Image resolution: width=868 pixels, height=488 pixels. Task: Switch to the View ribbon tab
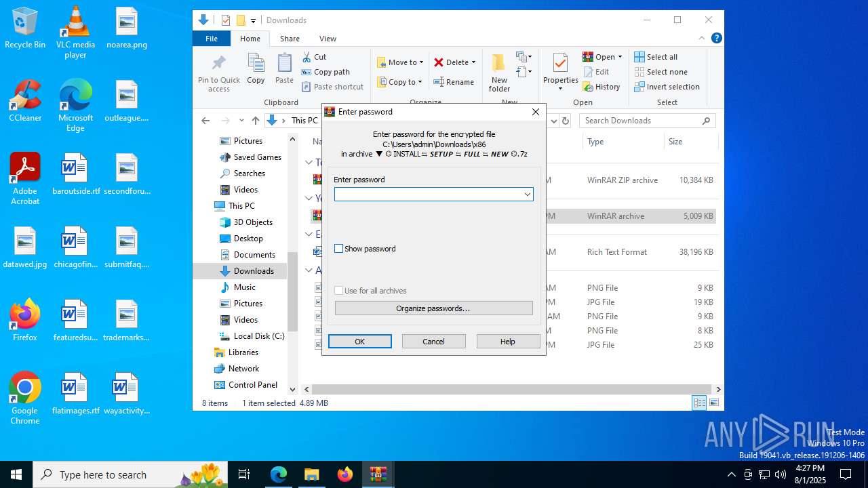click(328, 39)
